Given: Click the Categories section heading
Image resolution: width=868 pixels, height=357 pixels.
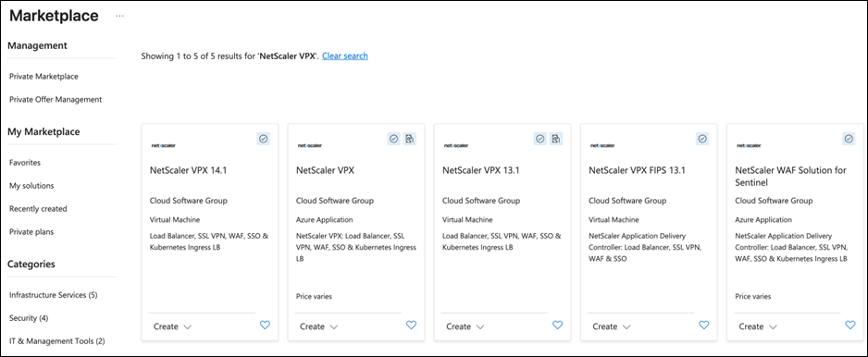Looking at the screenshot, I should pos(31,264).
